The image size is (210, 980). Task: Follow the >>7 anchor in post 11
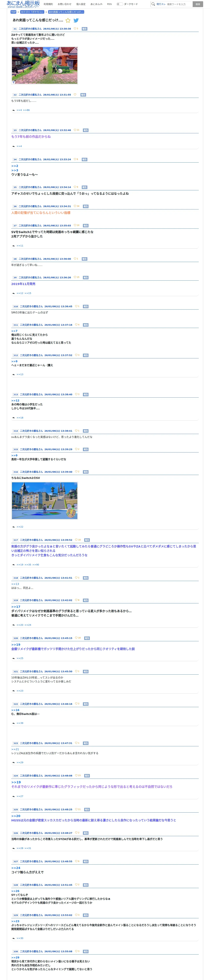click(15, 331)
